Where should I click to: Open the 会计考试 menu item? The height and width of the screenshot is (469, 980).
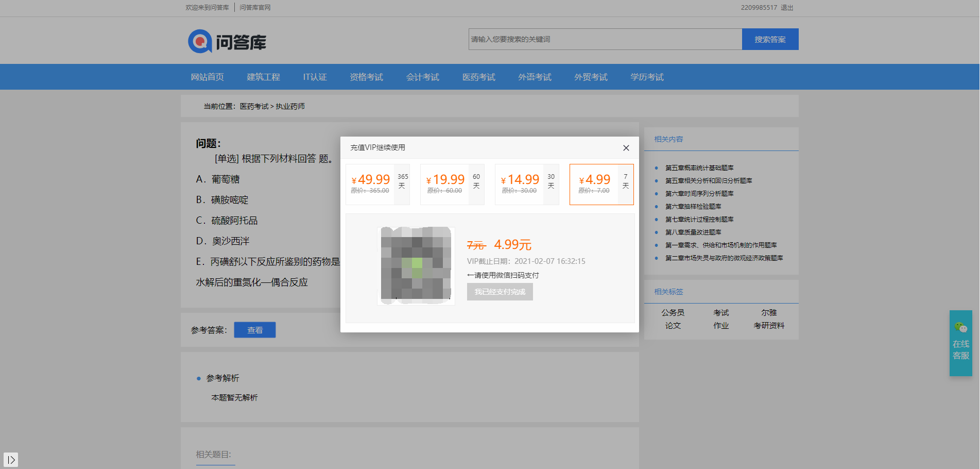click(423, 77)
